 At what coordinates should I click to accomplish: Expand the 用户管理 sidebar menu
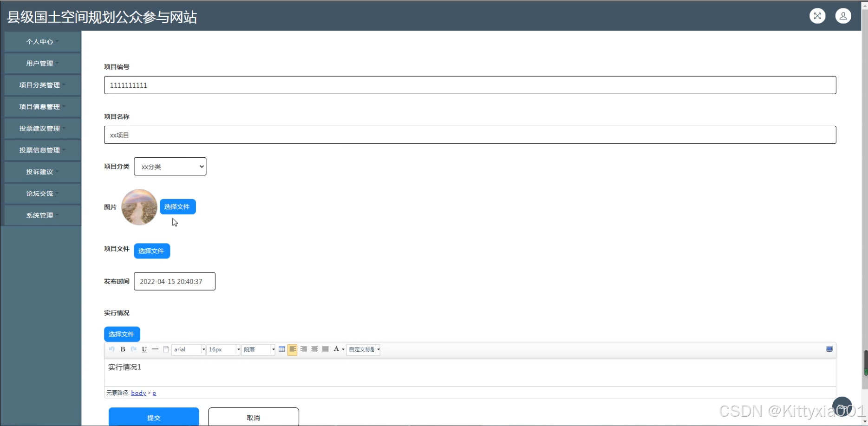[43, 64]
